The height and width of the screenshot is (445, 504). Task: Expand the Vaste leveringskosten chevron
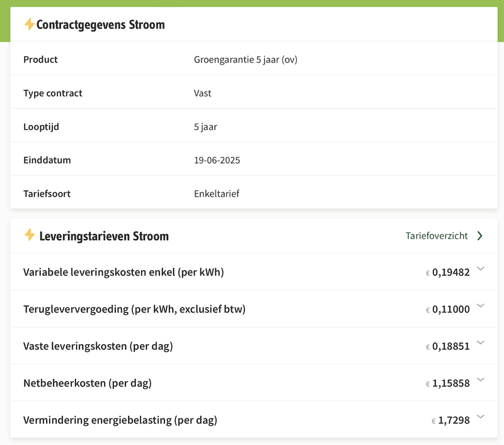coord(481,343)
